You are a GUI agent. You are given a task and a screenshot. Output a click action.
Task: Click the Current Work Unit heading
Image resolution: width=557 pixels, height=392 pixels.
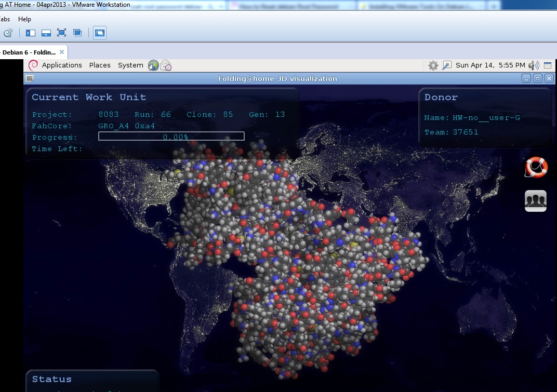(89, 97)
